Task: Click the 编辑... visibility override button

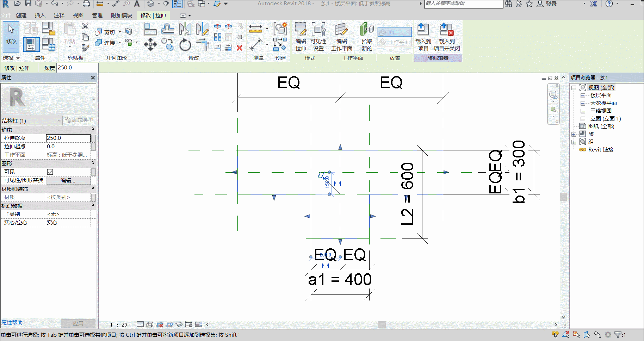Action: point(68,180)
